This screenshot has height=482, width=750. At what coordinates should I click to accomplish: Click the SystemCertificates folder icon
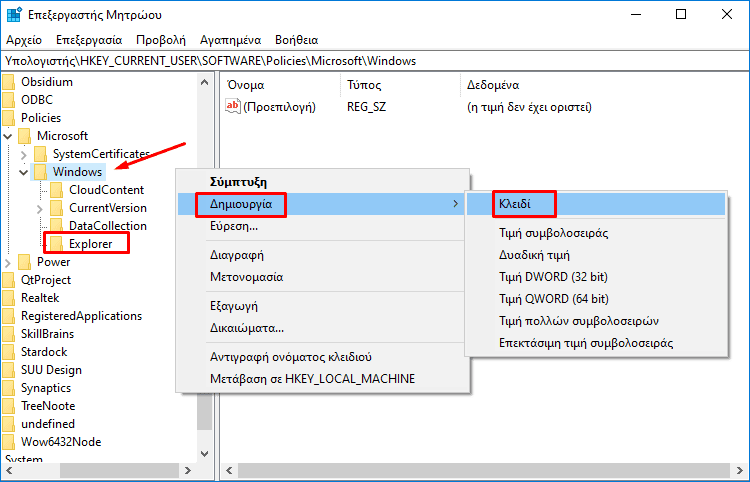[x=41, y=154]
